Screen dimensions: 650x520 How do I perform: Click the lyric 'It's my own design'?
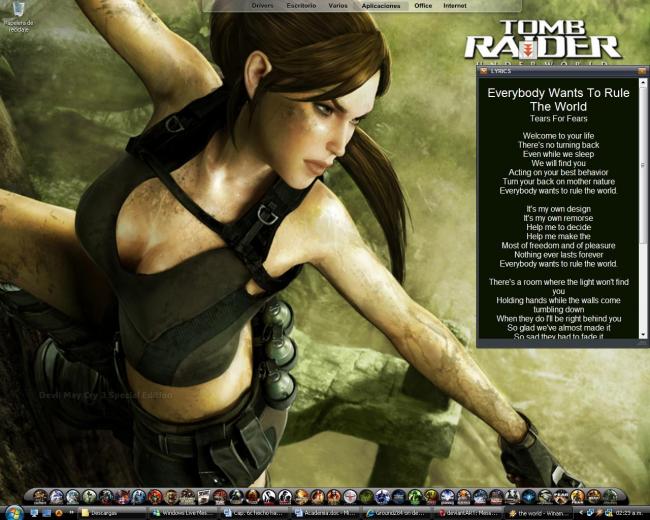point(558,209)
